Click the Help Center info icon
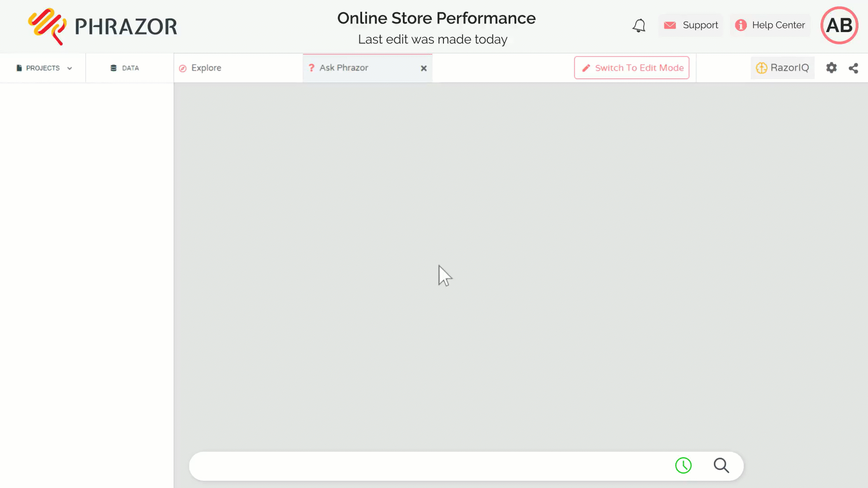This screenshot has width=868, height=488. coord(741,25)
